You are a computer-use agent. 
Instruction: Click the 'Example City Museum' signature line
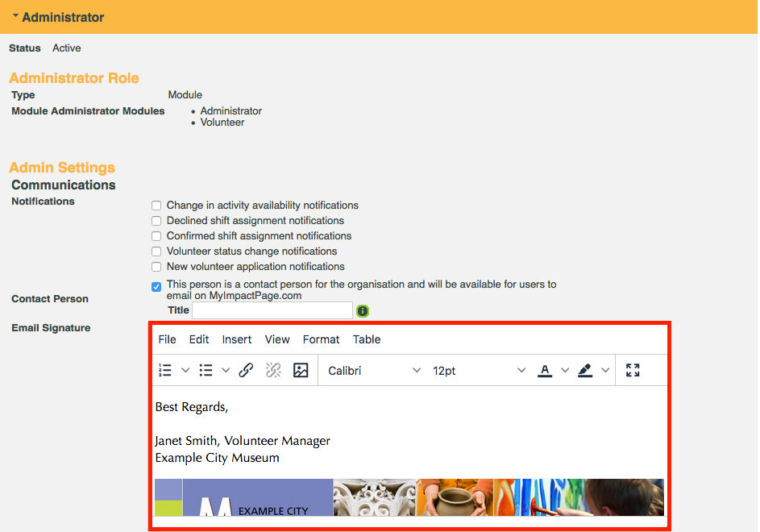click(x=217, y=458)
